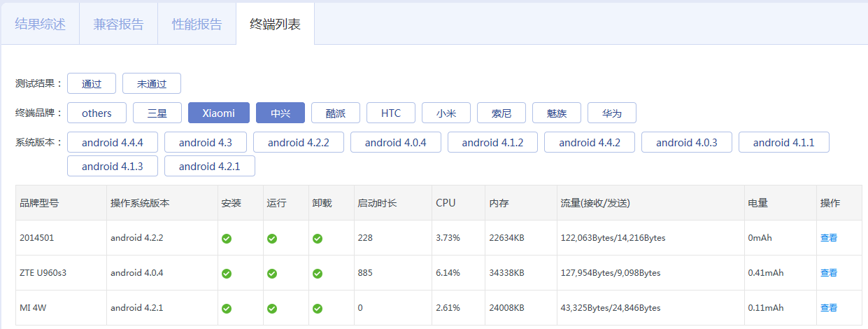Toggle the 中兴 brand filter off
868x329 pixels.
point(280,113)
